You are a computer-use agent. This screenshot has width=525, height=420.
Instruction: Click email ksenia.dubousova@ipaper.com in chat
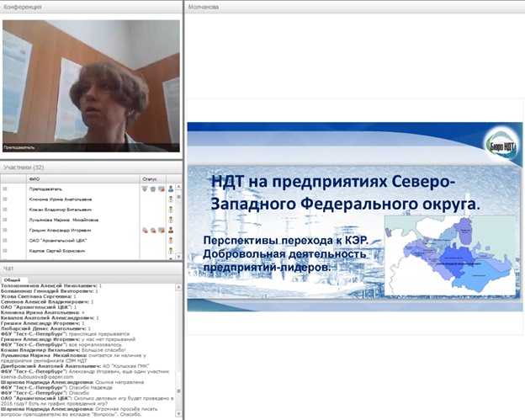[x=37, y=377]
